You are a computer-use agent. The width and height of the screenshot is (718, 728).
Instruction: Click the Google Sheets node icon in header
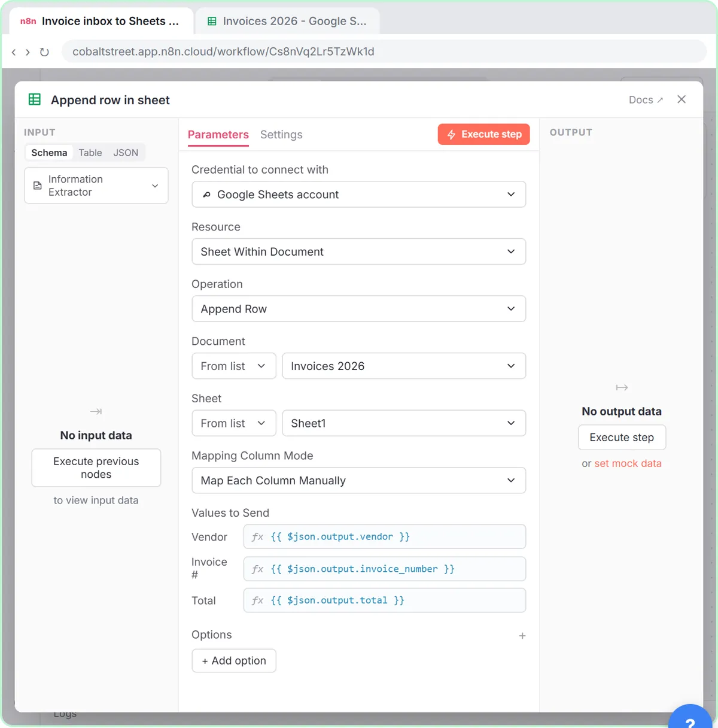(x=35, y=99)
